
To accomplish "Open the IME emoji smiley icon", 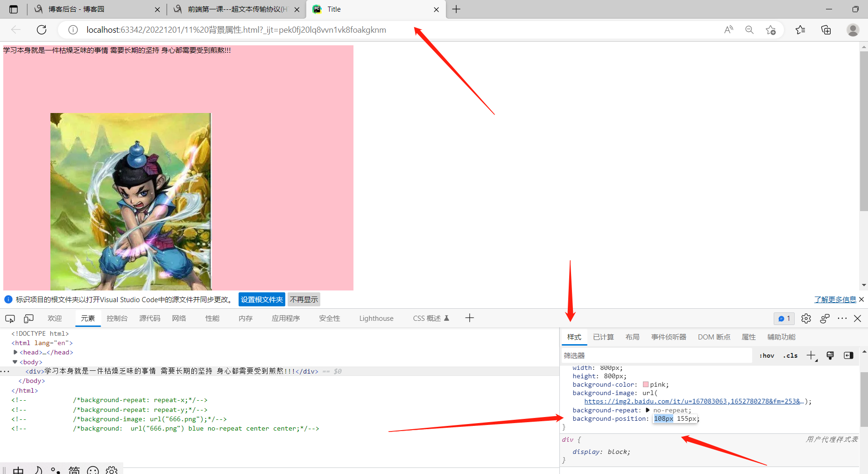I will [x=93, y=470].
